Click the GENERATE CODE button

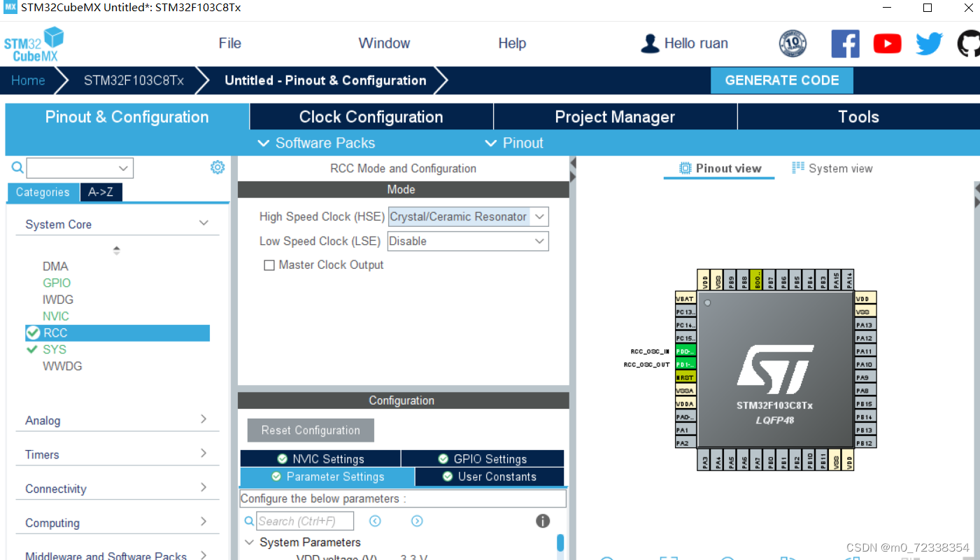pos(782,80)
